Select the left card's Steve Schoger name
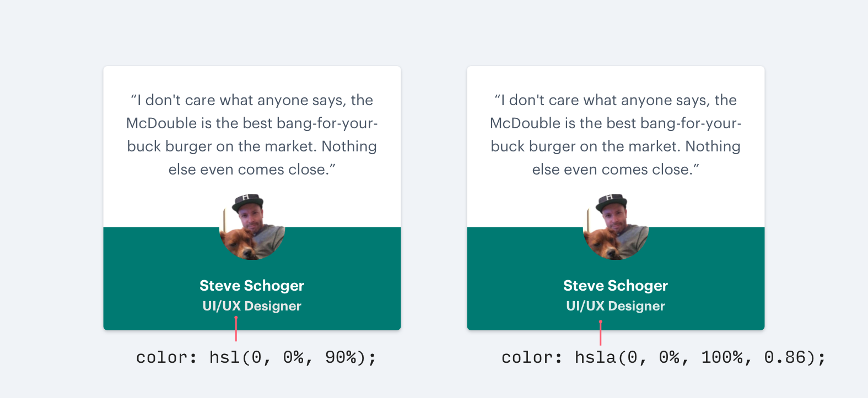The width and height of the screenshot is (868, 398). 252,286
